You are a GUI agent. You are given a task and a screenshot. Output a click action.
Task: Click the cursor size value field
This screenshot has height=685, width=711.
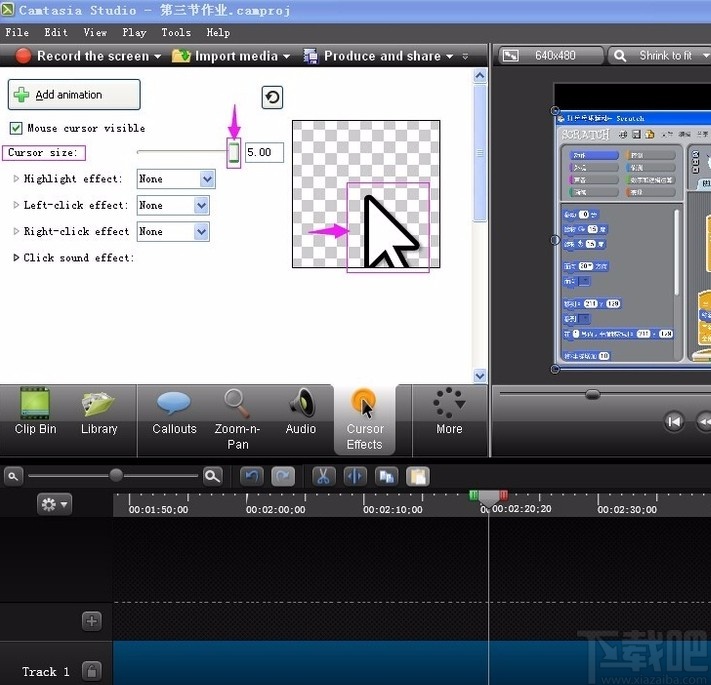point(264,152)
